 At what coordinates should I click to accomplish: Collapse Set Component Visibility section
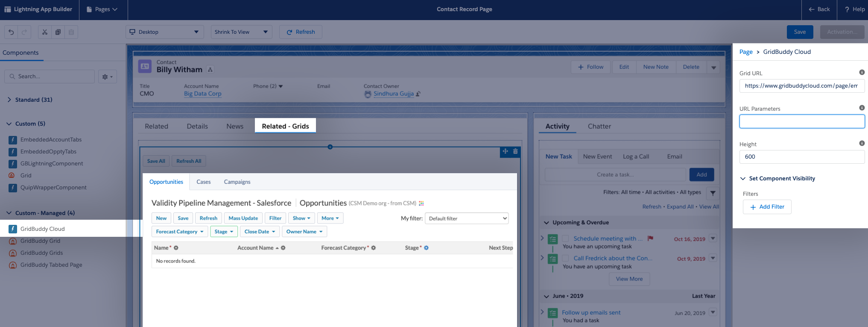click(x=743, y=179)
